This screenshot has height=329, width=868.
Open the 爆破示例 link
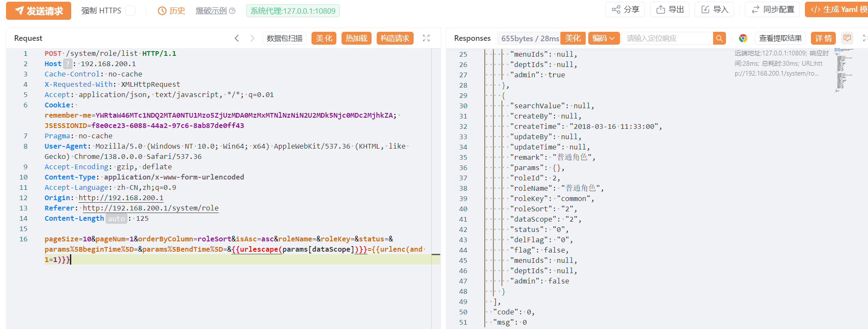pos(211,11)
